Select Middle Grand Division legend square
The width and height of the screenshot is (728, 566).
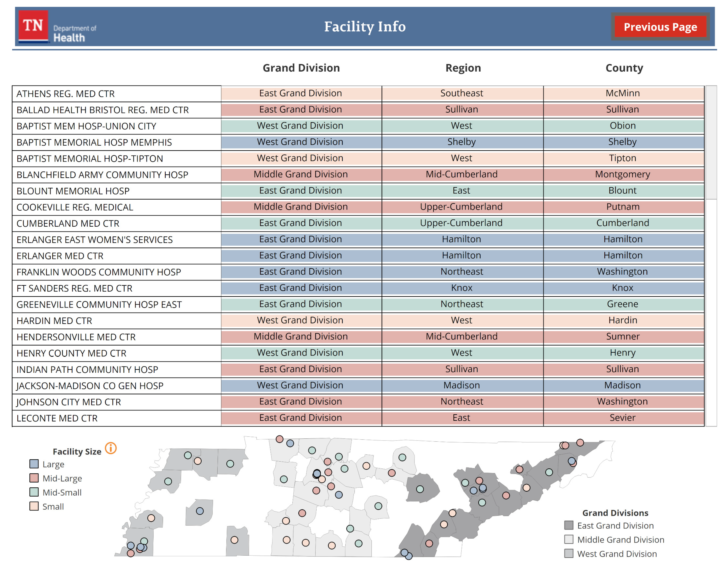tap(569, 539)
